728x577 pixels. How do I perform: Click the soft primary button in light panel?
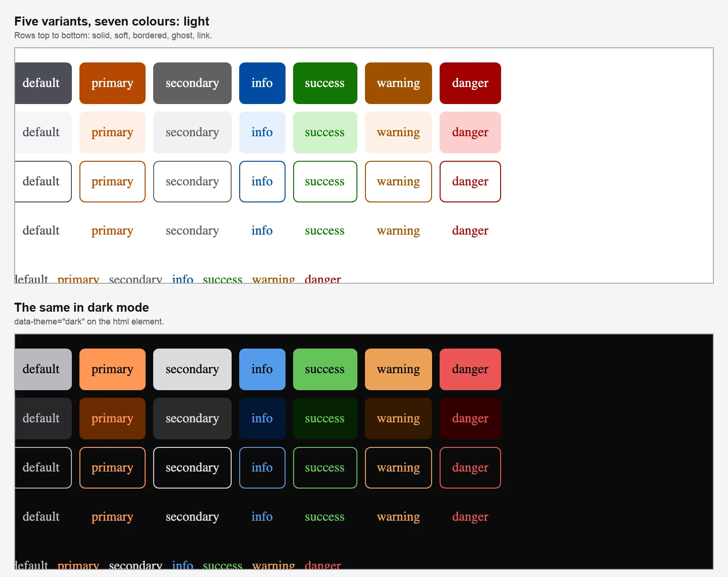pos(113,132)
